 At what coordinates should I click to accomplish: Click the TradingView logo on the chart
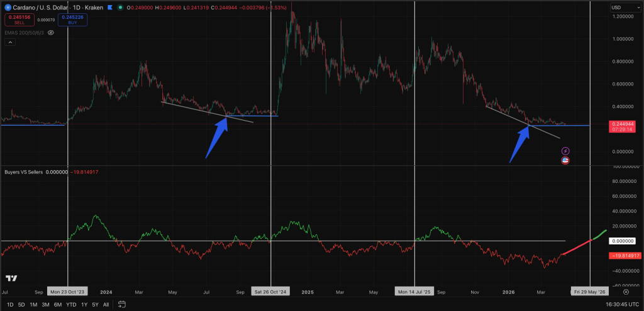point(11,278)
